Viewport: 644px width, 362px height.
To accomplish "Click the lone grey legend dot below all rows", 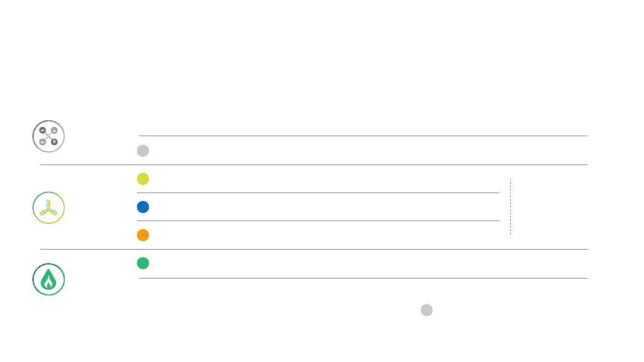I will (427, 310).
